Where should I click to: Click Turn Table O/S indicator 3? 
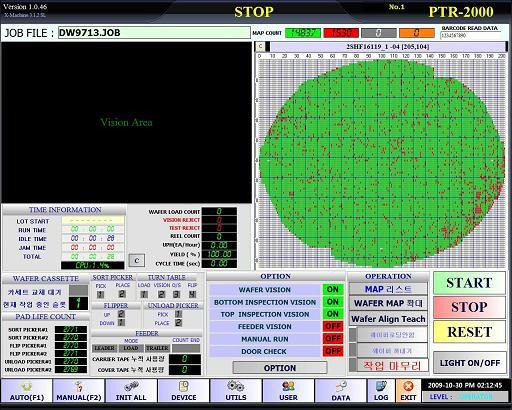176,294
